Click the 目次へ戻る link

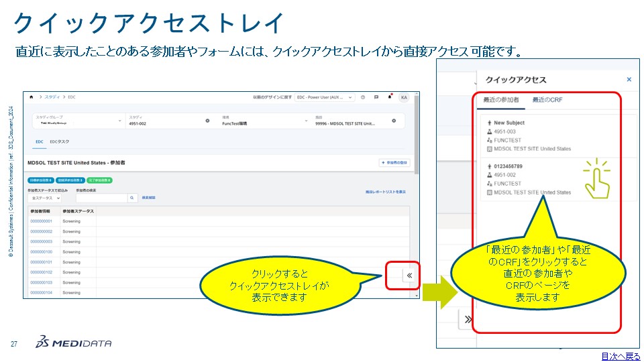[x=620, y=356]
